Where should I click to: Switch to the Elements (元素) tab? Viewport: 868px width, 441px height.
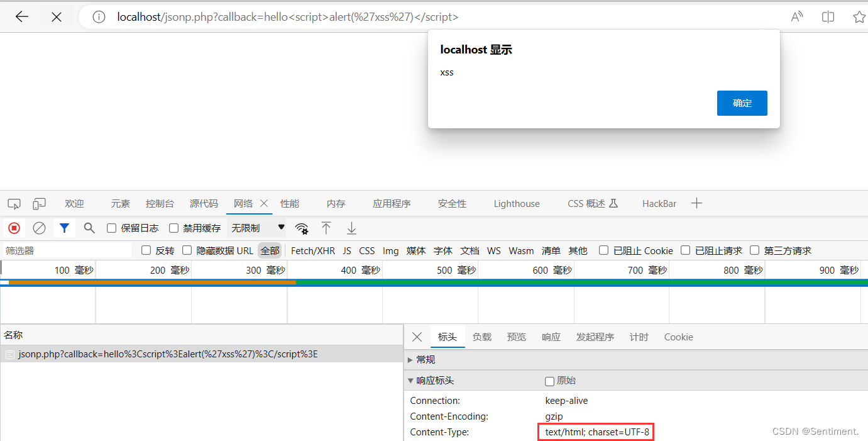pos(120,203)
